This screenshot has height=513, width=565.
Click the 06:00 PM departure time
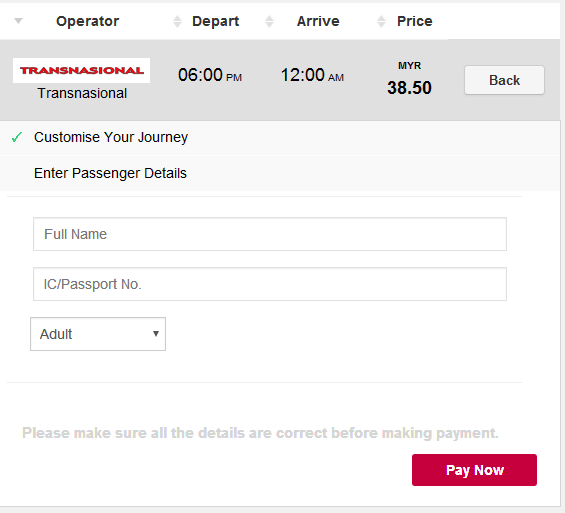(x=210, y=75)
